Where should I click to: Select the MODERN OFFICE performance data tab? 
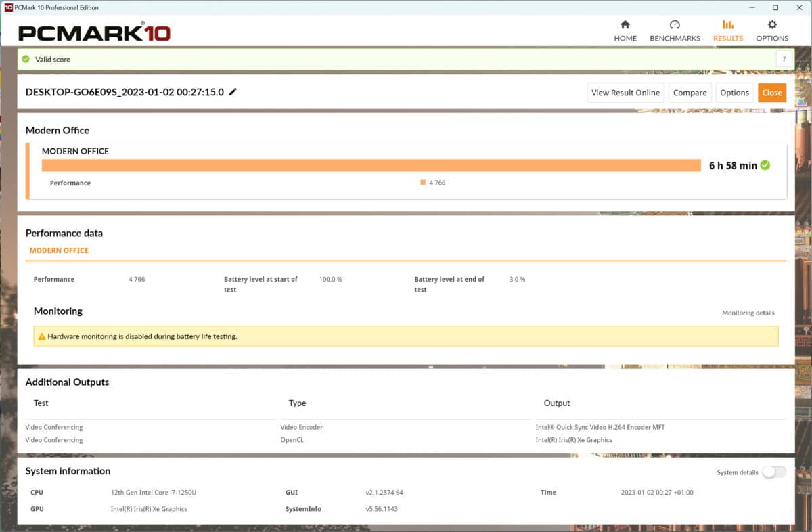pyautogui.click(x=60, y=250)
